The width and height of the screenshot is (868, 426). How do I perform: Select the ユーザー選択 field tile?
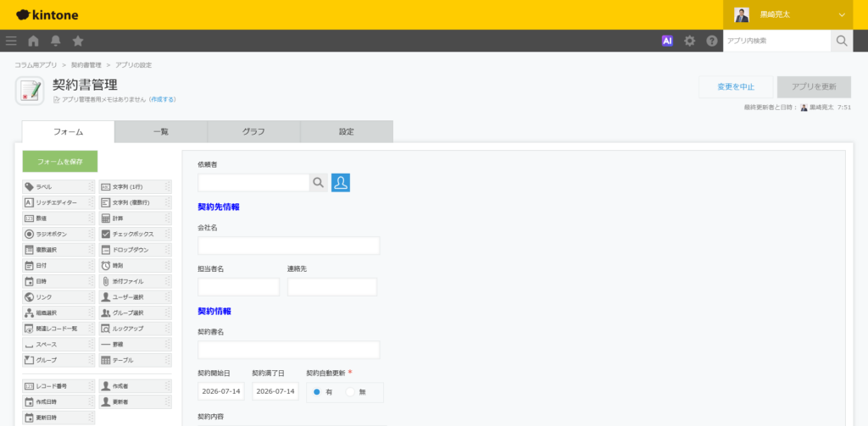pyautogui.click(x=135, y=297)
